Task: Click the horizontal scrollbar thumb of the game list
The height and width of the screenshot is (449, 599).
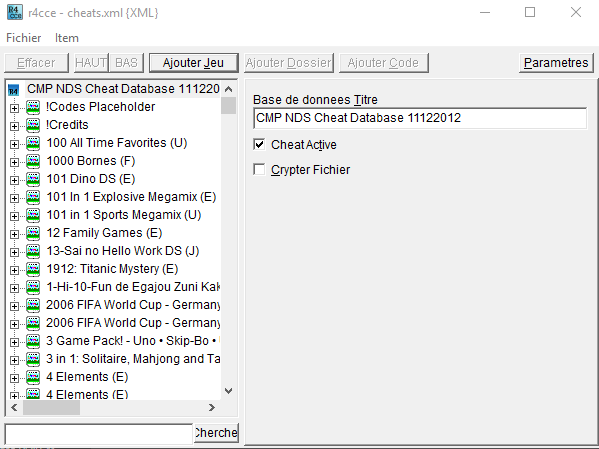Action: [51, 408]
